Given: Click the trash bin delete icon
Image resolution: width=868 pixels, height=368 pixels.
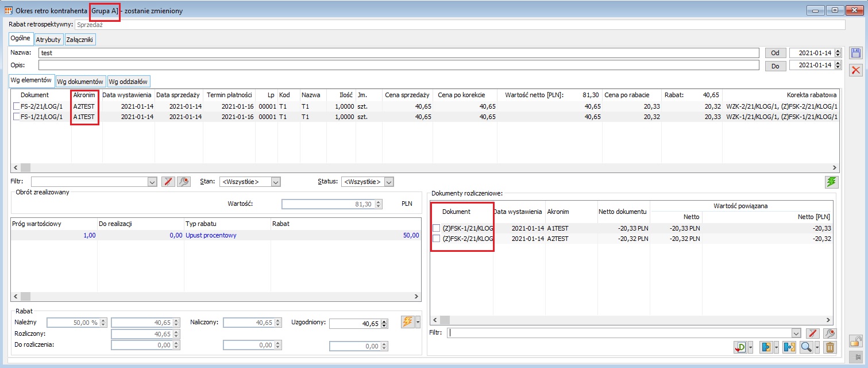Looking at the screenshot, I should tap(830, 347).
